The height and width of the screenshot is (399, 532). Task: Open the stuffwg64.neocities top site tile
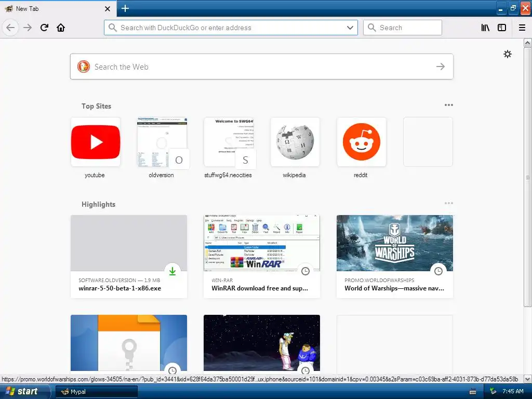point(229,142)
